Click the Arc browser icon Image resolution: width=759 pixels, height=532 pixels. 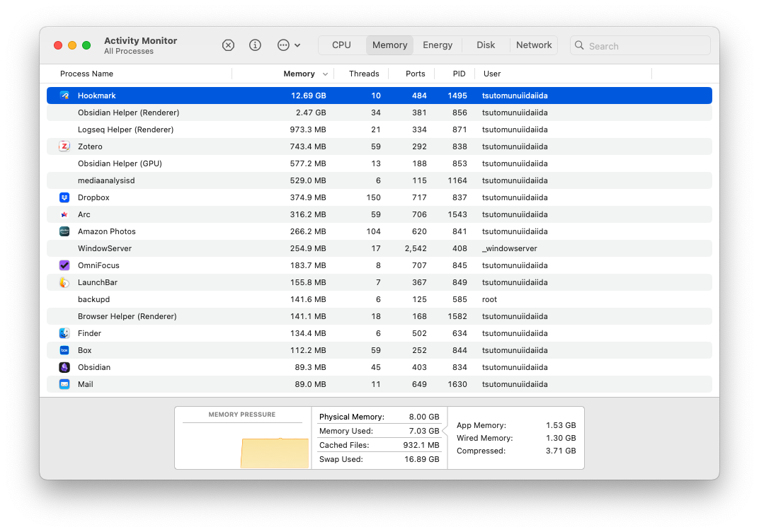(64, 214)
